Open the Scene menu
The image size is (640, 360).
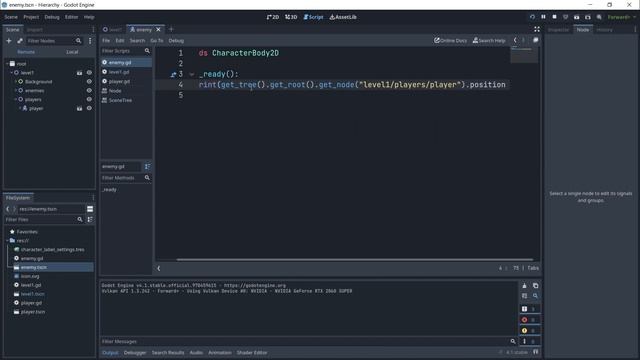pos(11,17)
